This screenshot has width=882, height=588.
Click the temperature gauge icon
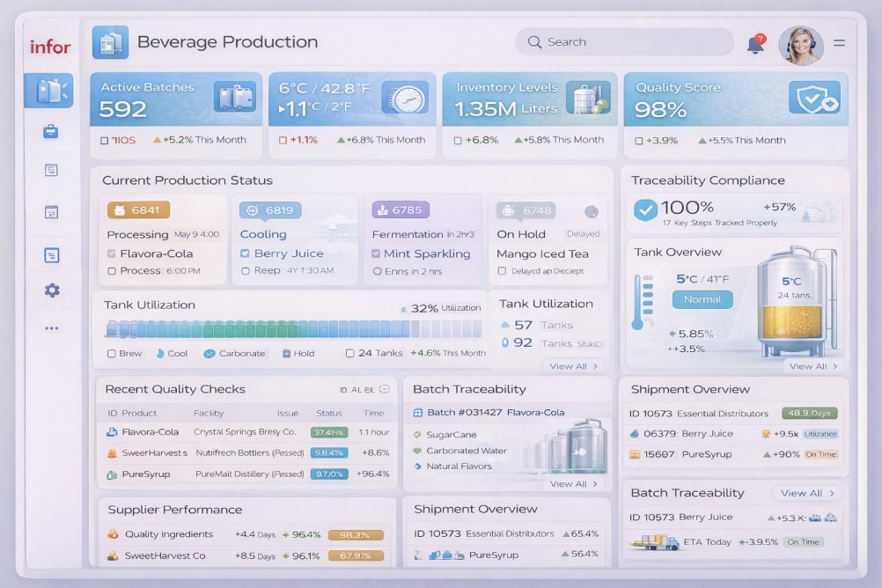(x=408, y=98)
